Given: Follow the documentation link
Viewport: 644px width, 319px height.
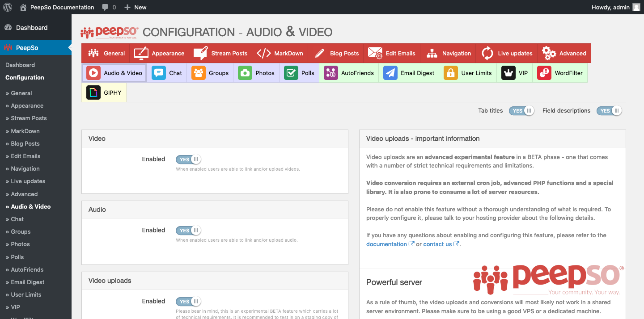Looking at the screenshot, I should [390, 244].
